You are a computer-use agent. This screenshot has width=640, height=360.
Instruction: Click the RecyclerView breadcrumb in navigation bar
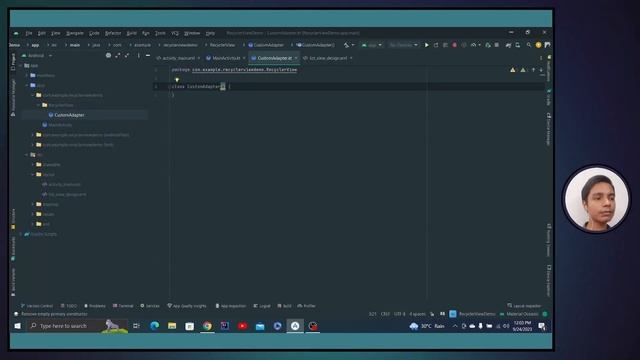[x=222, y=45]
